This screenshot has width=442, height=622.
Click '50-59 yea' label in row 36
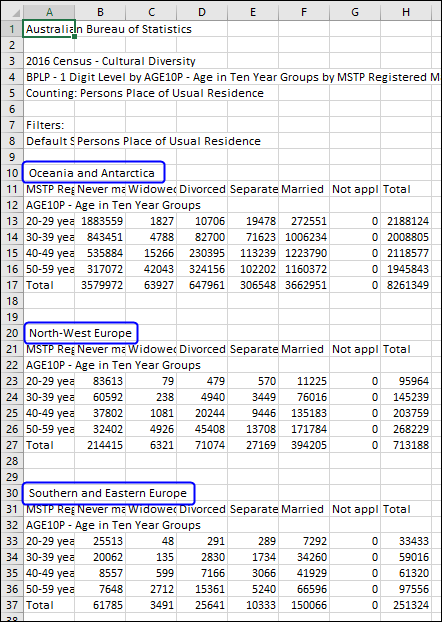coord(49,589)
